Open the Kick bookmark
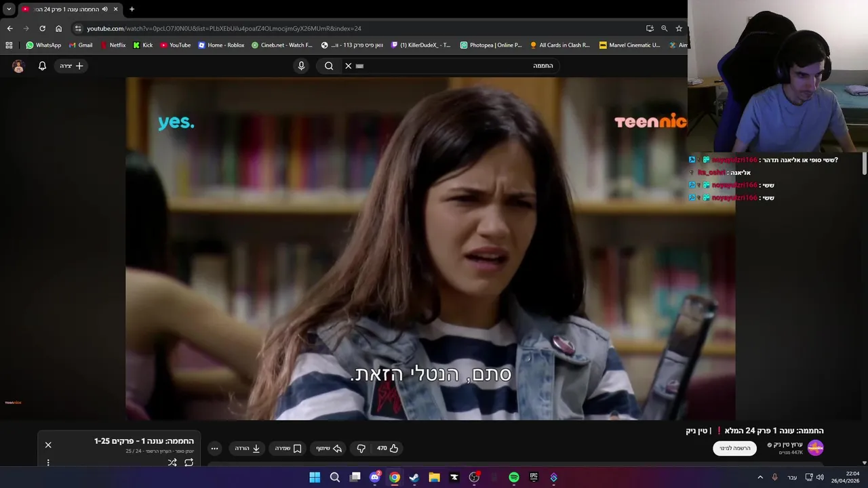 (143, 45)
